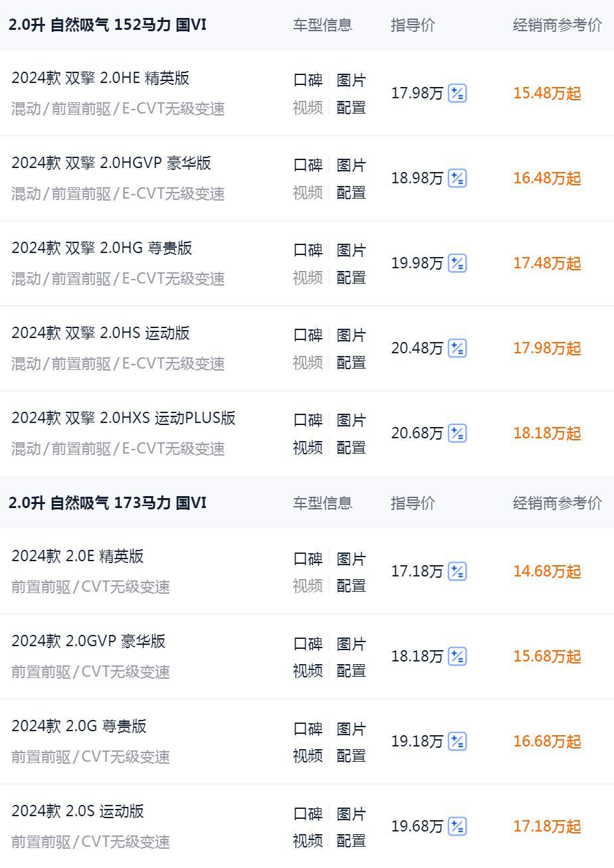Open price calculator next to 17.18万
614x868 pixels.
tap(457, 572)
